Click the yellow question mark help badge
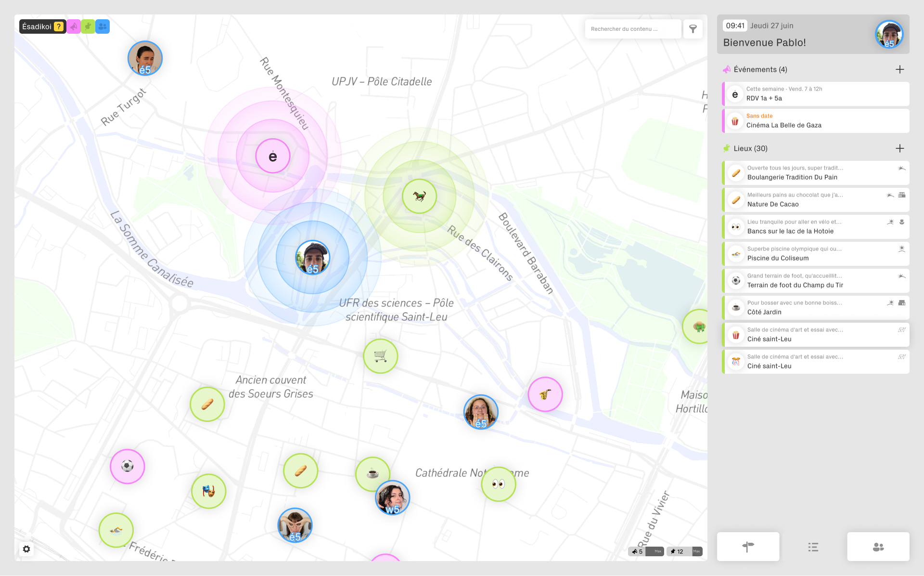924x576 pixels. tap(58, 26)
